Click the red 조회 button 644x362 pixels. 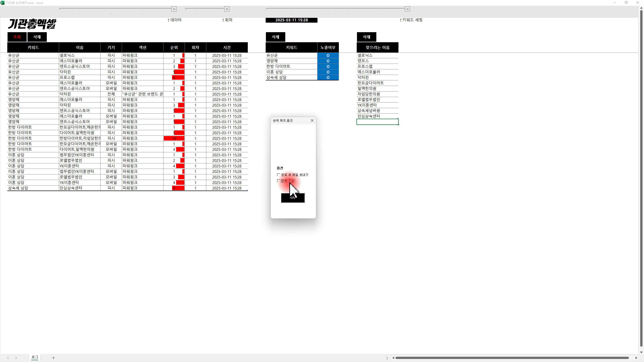tap(17, 37)
